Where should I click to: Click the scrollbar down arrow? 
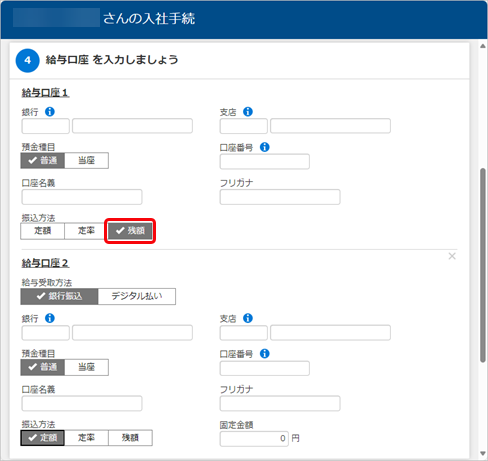[x=483, y=453]
